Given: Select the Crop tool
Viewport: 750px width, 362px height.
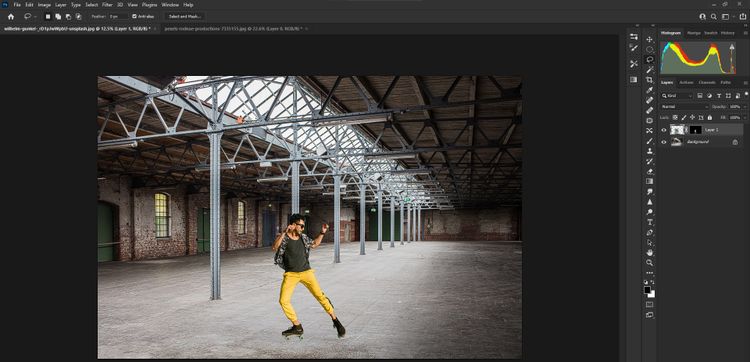Looking at the screenshot, I should pyautogui.click(x=649, y=80).
